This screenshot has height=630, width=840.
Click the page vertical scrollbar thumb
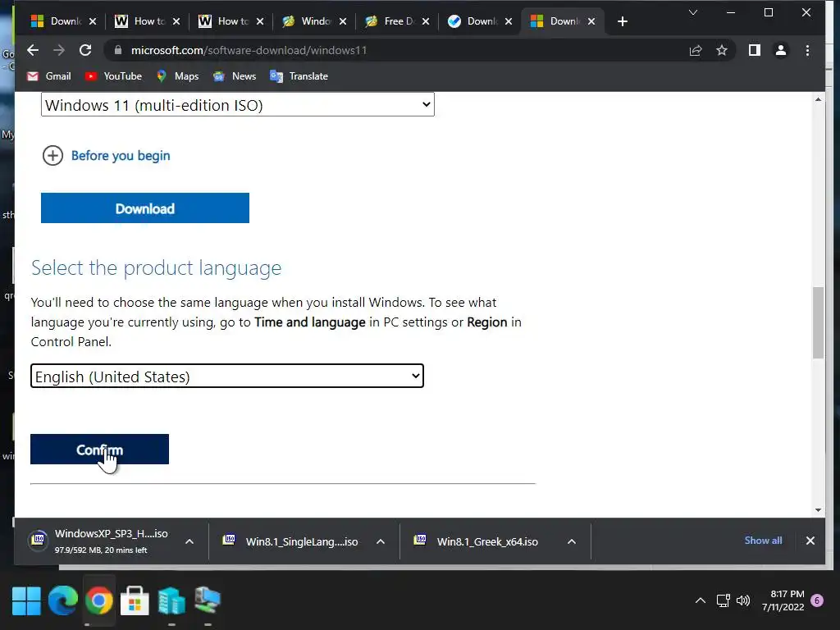coord(818,322)
